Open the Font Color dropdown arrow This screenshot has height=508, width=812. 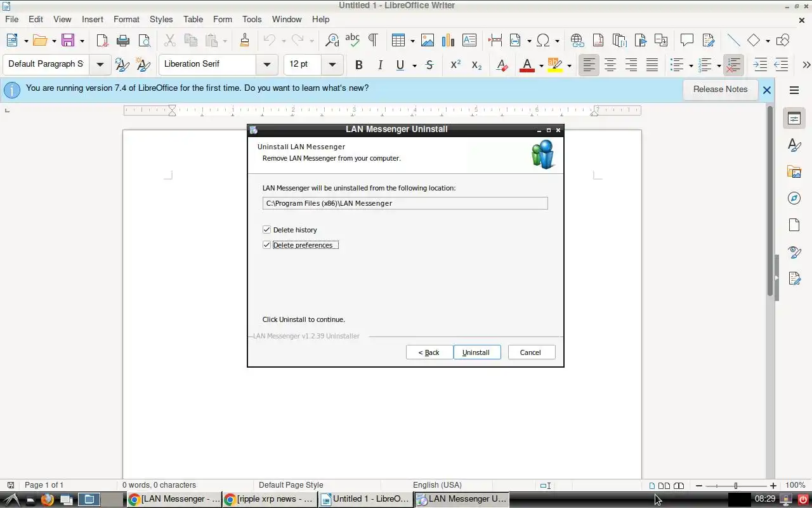pyautogui.click(x=541, y=65)
